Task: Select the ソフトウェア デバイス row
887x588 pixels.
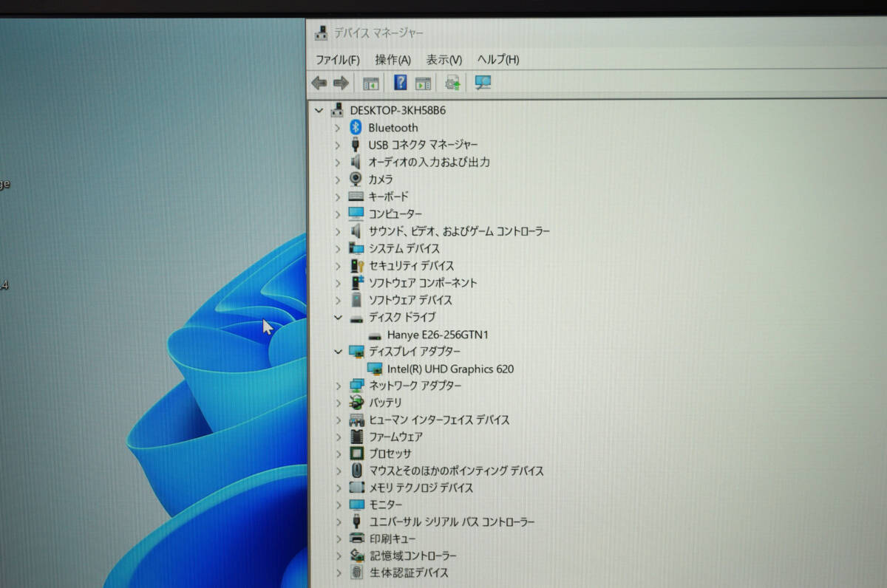Action: [x=410, y=300]
